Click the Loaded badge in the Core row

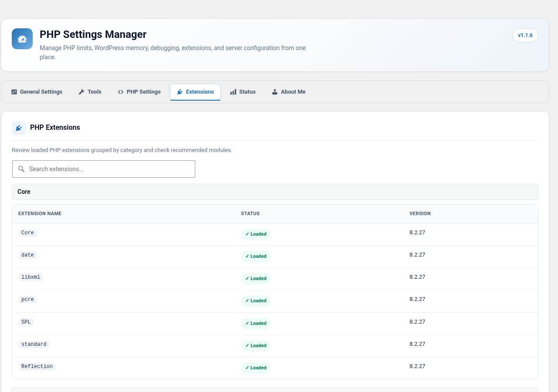[x=256, y=234]
